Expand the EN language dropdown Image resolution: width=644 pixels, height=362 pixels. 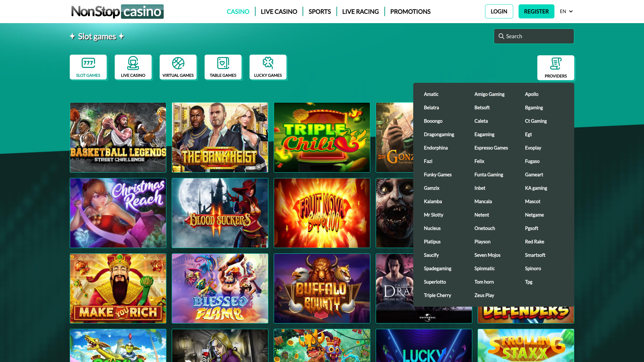(x=566, y=11)
